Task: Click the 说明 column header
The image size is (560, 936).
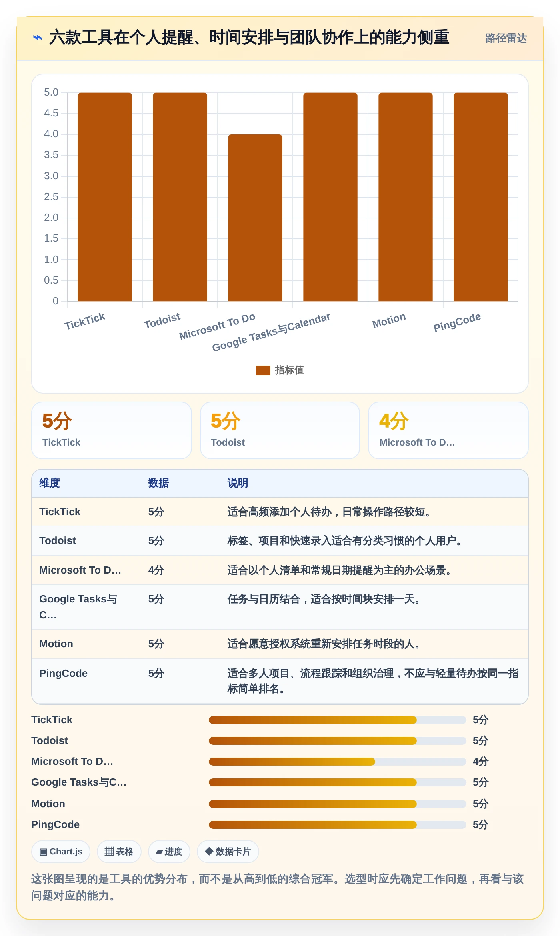Action: [x=238, y=483]
